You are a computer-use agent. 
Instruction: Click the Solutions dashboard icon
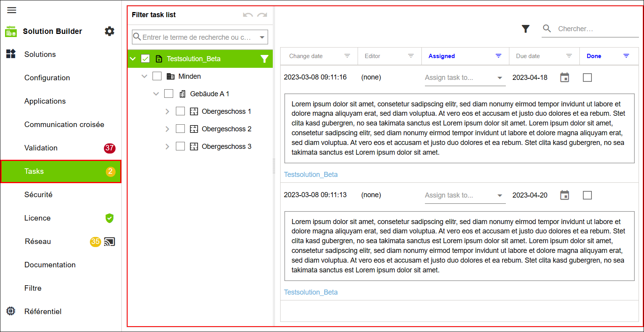pyautogui.click(x=11, y=54)
